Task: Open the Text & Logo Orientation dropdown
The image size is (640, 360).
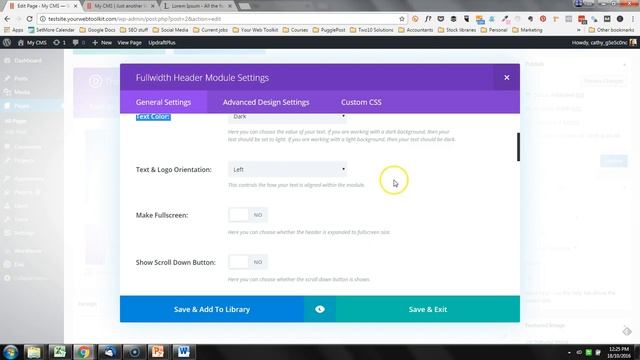Action: point(287,169)
